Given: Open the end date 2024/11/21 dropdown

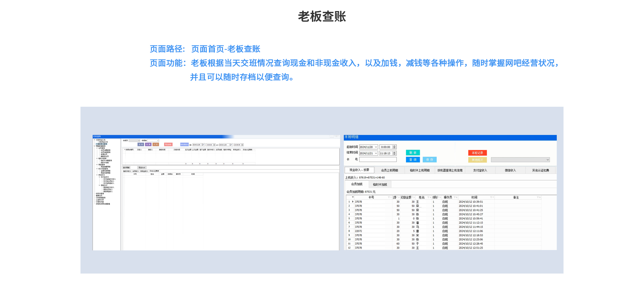Looking at the screenshot, I should coord(376,153).
